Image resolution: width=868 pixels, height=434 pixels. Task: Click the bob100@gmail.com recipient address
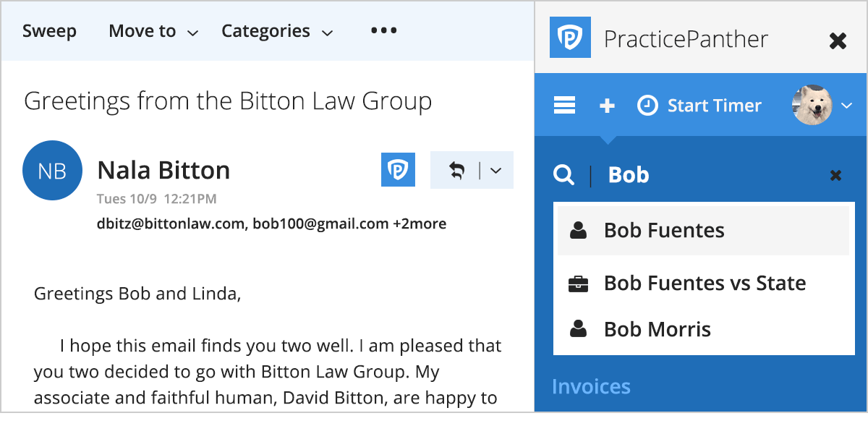tap(320, 224)
